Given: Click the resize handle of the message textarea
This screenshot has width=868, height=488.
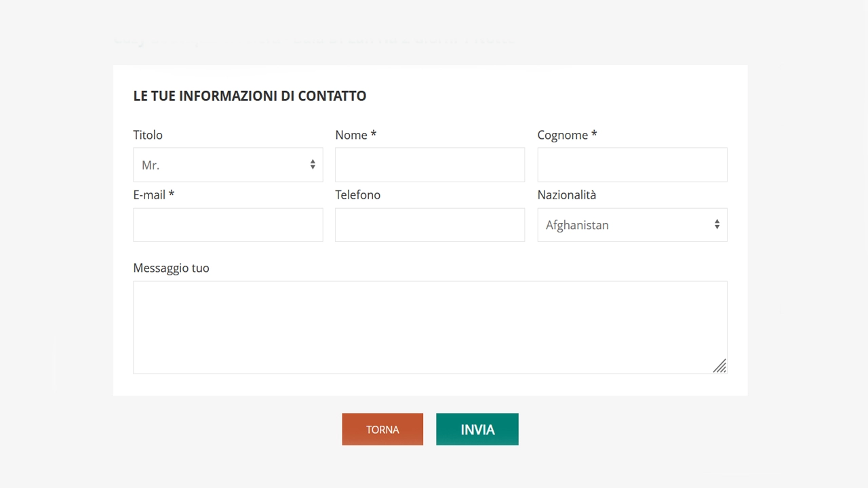Looking at the screenshot, I should pyautogui.click(x=720, y=366).
